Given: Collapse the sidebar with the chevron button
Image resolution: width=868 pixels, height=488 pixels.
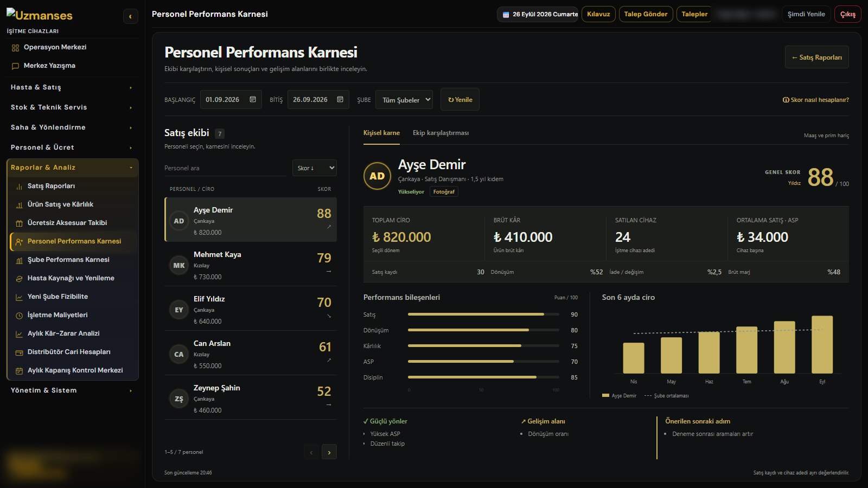Looking at the screenshot, I should 130,17.
